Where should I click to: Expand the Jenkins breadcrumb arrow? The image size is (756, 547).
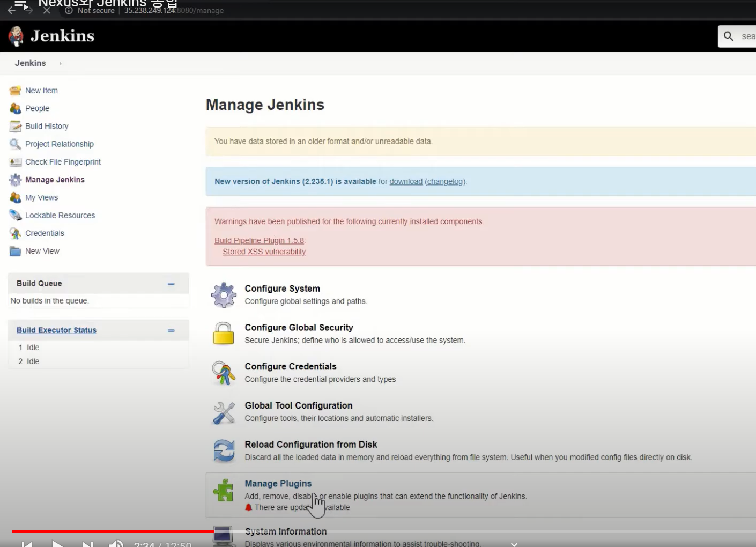60,63
